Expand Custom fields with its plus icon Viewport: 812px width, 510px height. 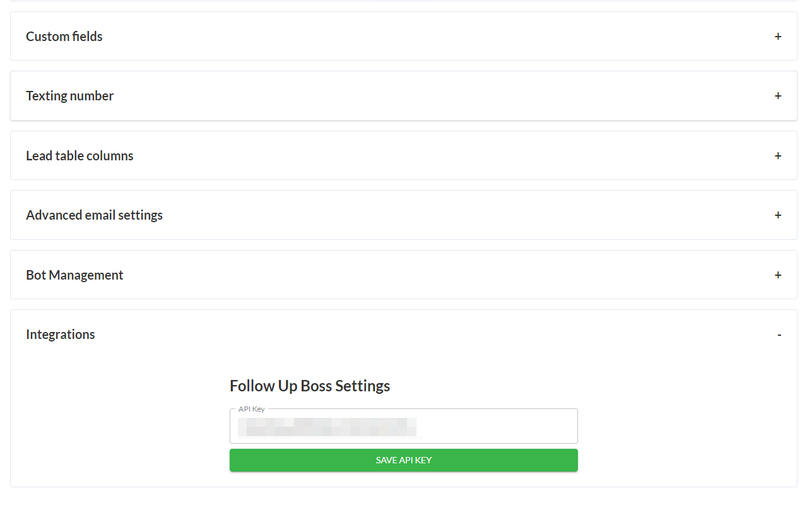(x=778, y=37)
